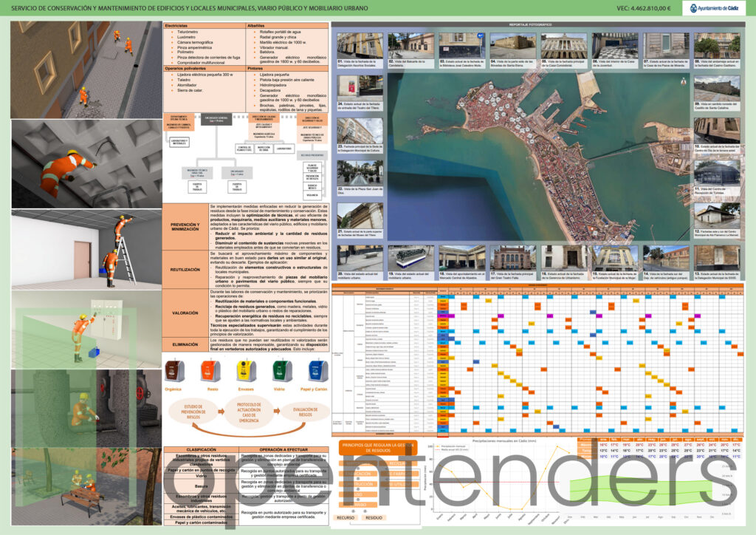Image resolution: width=756 pixels, height=535 pixels.
Task: Click the Recurso Preventivo org chart box
Action: [x=312, y=155]
